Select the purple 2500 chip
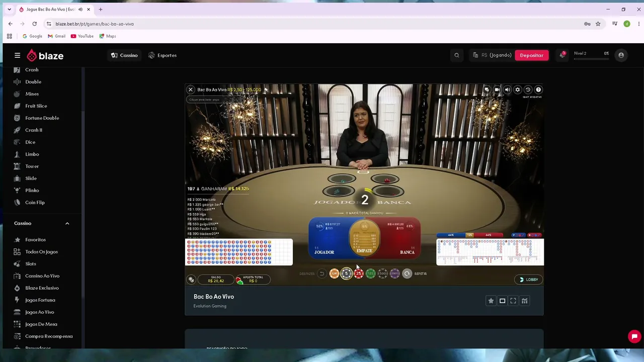The image size is (644, 362). click(x=395, y=274)
